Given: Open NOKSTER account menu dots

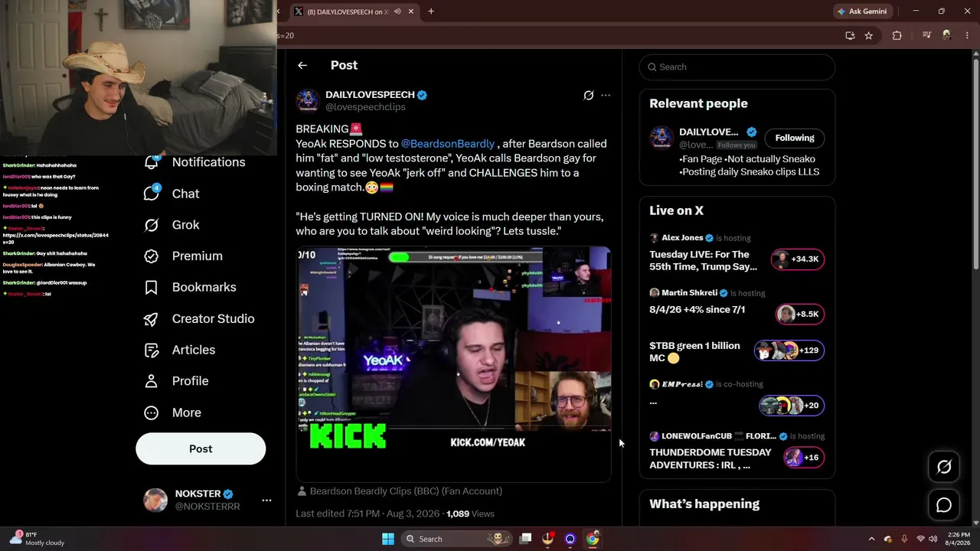Looking at the screenshot, I should (x=266, y=500).
